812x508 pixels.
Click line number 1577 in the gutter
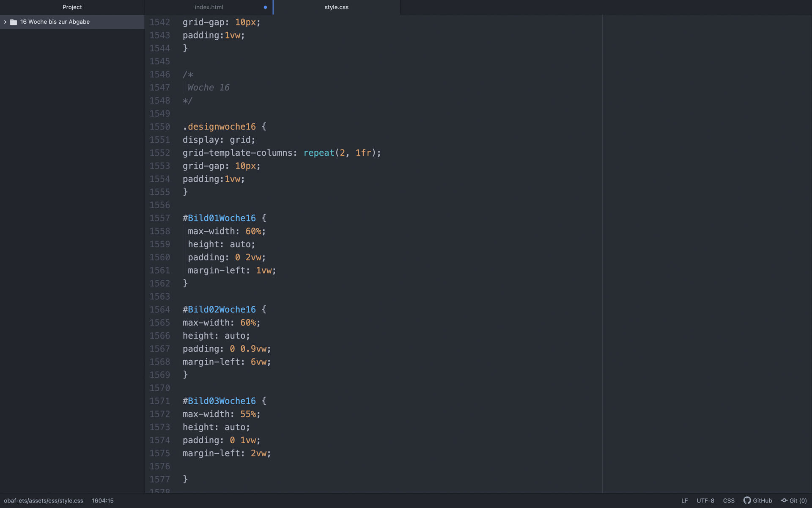tap(159, 479)
